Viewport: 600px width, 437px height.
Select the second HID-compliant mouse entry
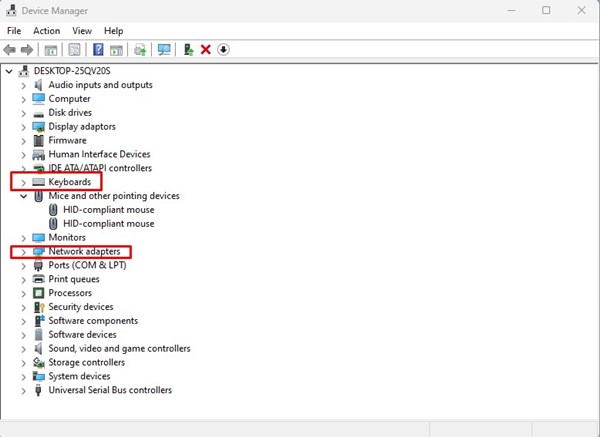(x=109, y=223)
